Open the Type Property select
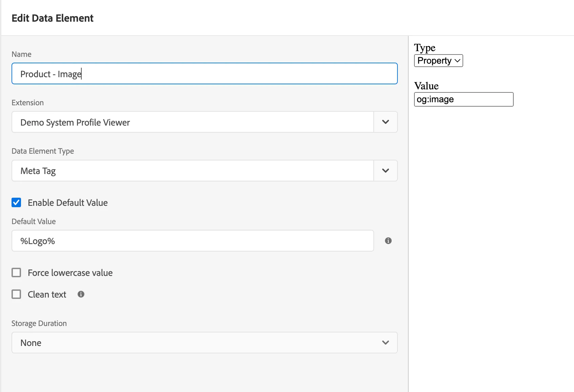The height and width of the screenshot is (392, 574). click(x=438, y=61)
